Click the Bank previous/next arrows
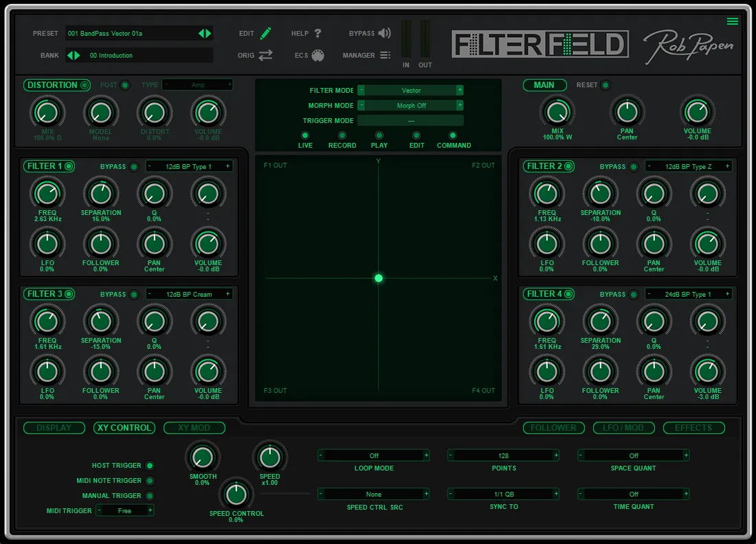The width and height of the screenshot is (756, 544). pyautogui.click(x=74, y=56)
